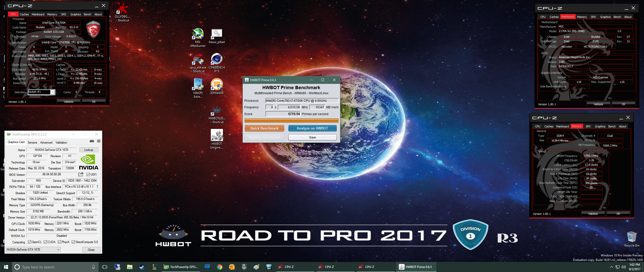The width and height of the screenshot is (644, 272).
Task: Open Windows Start menu
Action: coord(6,267)
